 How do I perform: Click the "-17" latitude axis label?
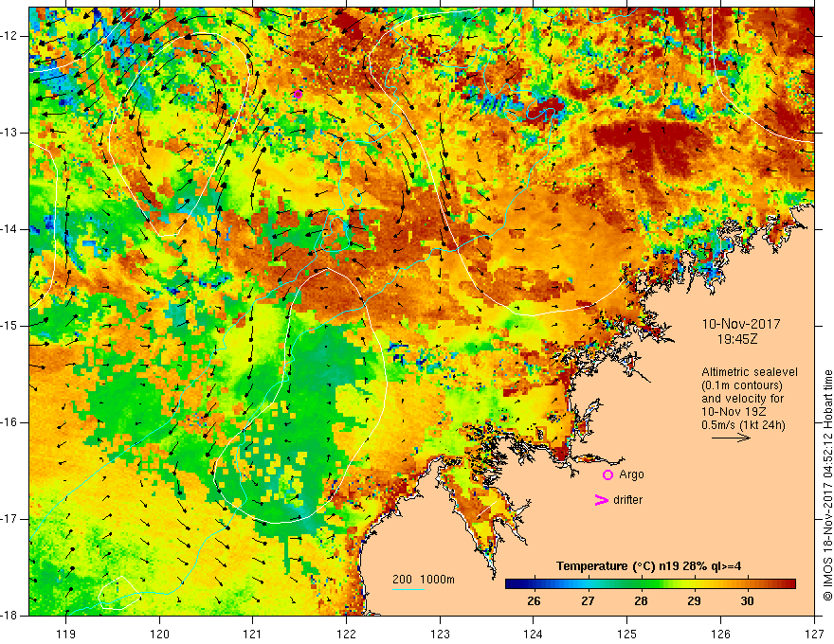[9, 519]
